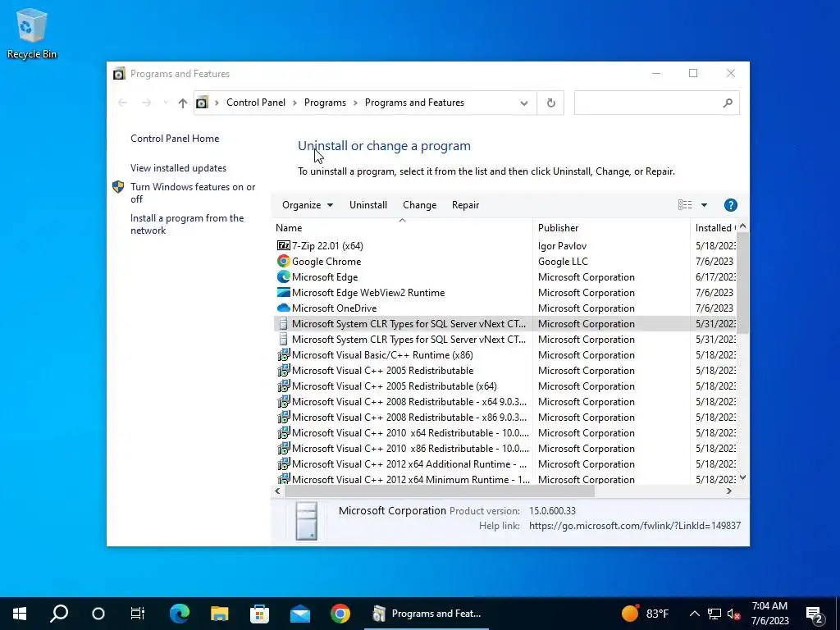
Task: Click the vertical scrollbar down arrow of the list
Action: click(x=742, y=477)
